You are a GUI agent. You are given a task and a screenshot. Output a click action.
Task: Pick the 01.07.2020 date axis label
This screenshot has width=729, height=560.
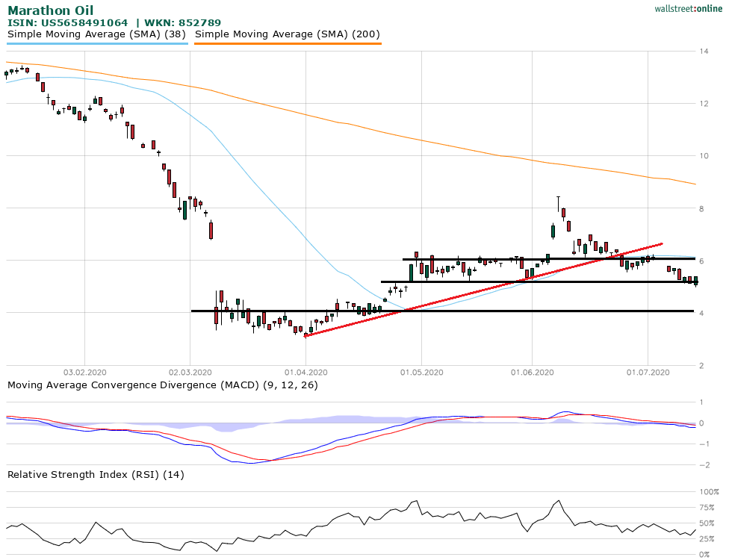click(647, 372)
